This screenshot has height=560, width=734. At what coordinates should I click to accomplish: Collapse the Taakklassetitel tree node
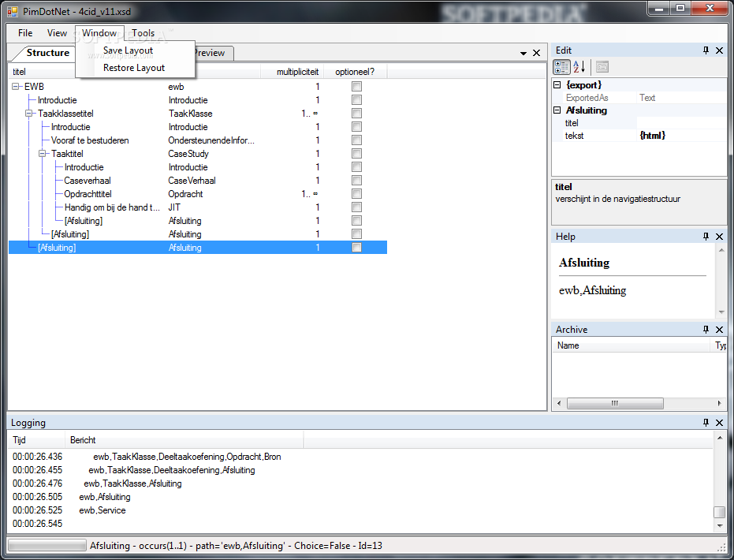pyautogui.click(x=29, y=114)
